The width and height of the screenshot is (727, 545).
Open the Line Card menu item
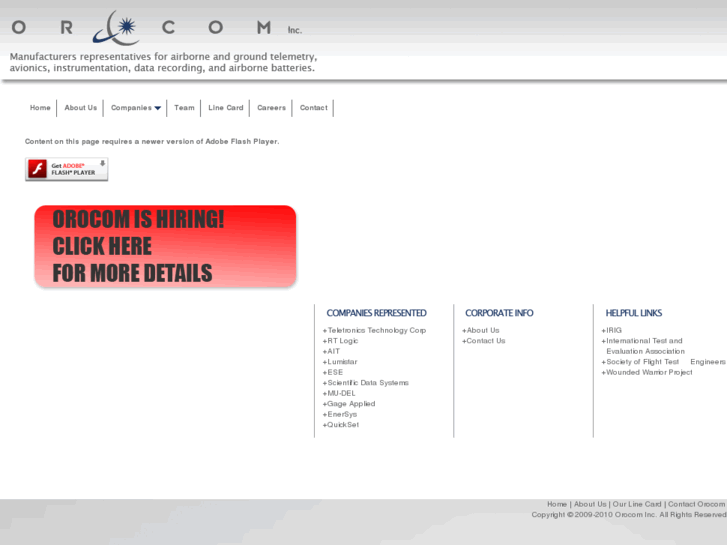click(x=226, y=108)
